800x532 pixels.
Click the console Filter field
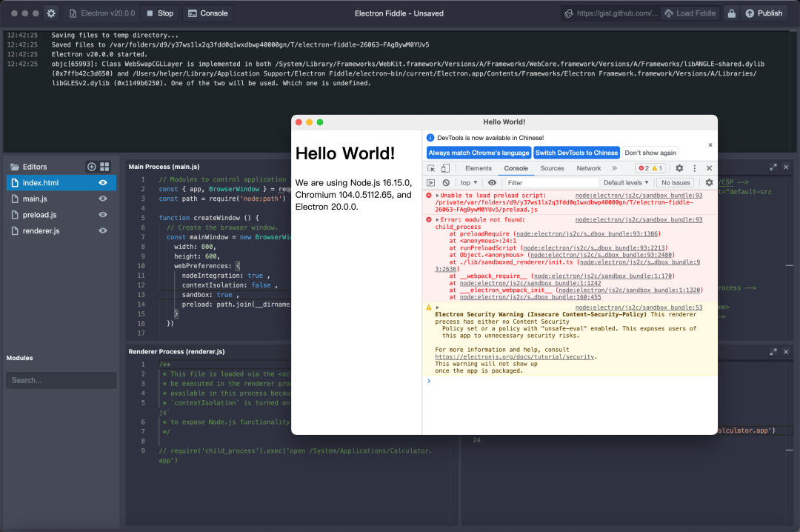(552, 183)
